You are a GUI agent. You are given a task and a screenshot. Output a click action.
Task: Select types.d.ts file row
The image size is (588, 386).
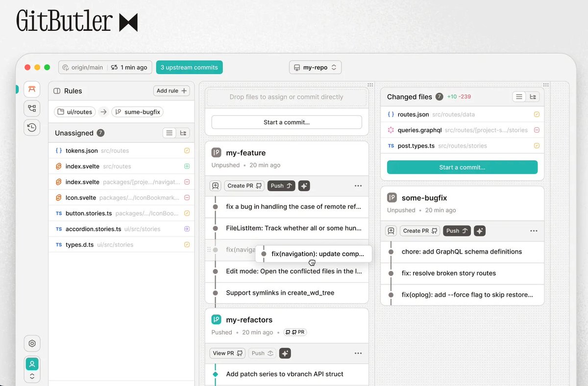(x=122, y=245)
